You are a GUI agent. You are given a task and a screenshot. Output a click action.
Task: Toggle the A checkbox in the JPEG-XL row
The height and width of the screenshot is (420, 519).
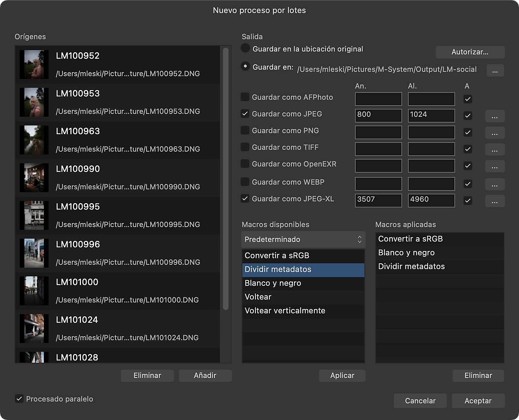click(468, 201)
